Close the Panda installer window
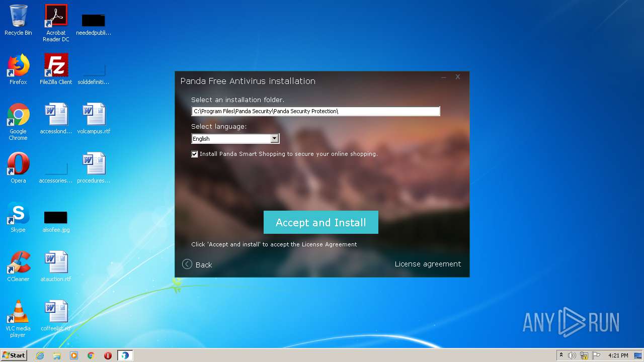The width and height of the screenshot is (644, 362). point(458,77)
